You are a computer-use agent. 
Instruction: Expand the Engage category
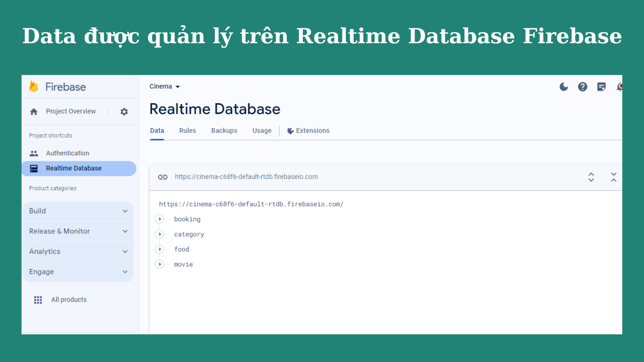78,271
